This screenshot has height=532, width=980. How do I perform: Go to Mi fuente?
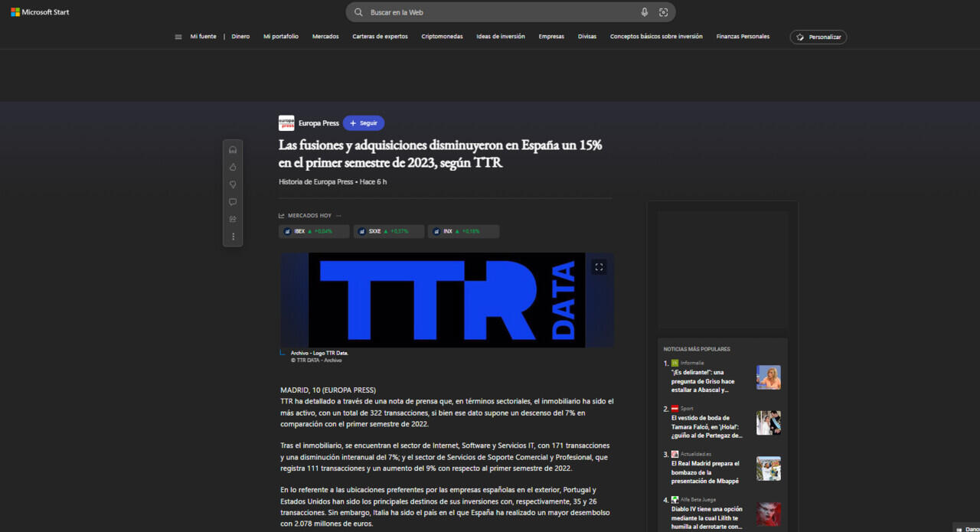(x=203, y=37)
